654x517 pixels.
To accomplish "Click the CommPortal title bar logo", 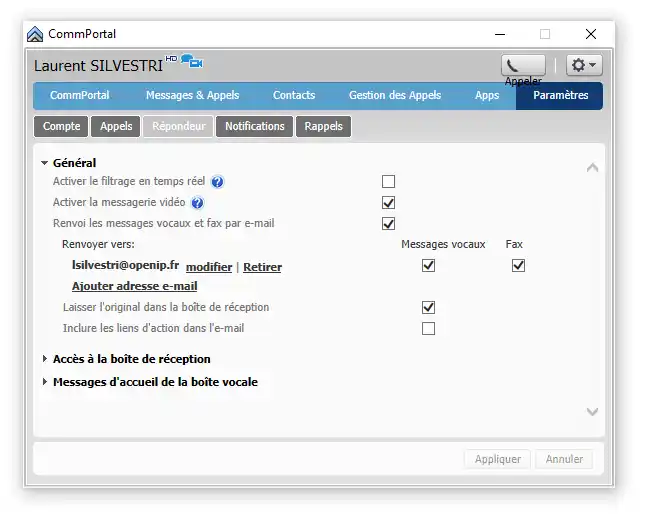I will tap(35, 34).
